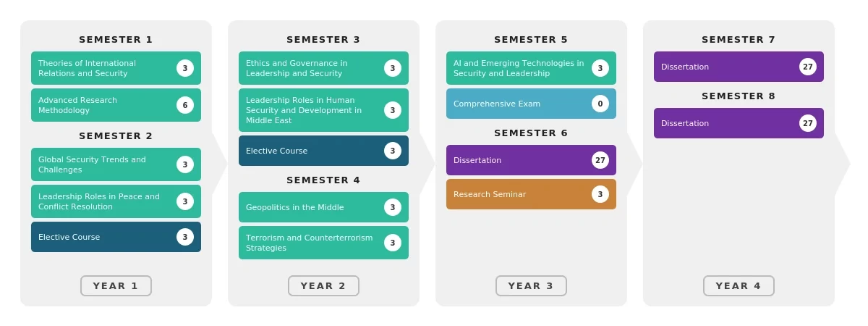Select the YEAR 1 label button

click(116, 285)
